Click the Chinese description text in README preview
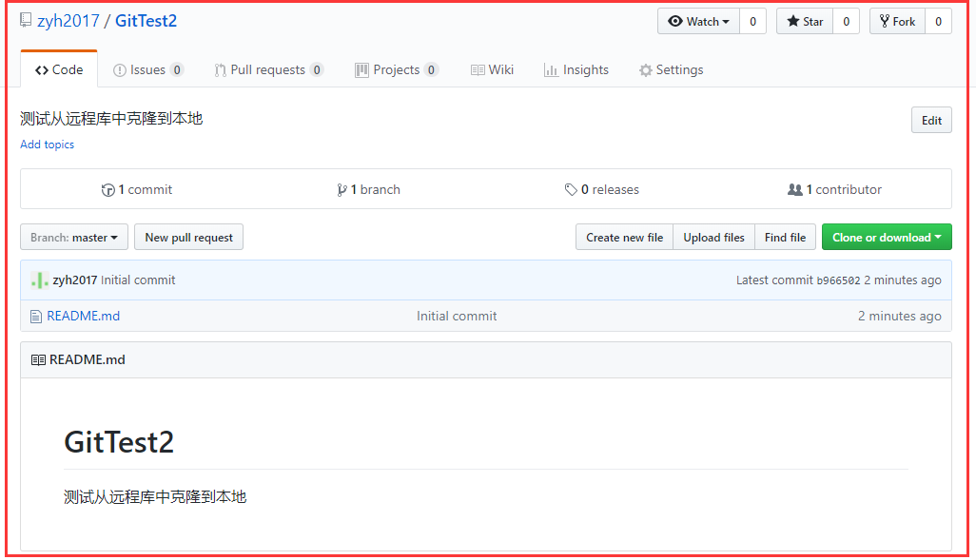Image resolution: width=976 pixels, height=560 pixels. tap(155, 496)
